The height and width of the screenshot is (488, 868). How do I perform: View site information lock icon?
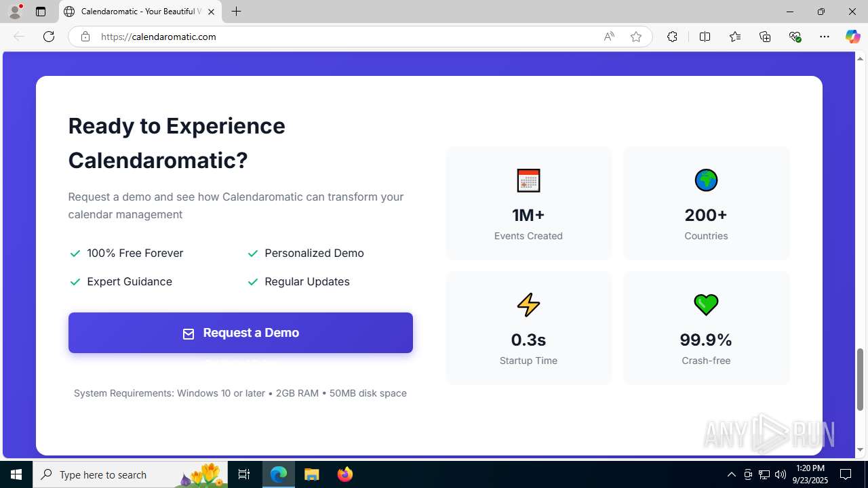[x=85, y=37]
